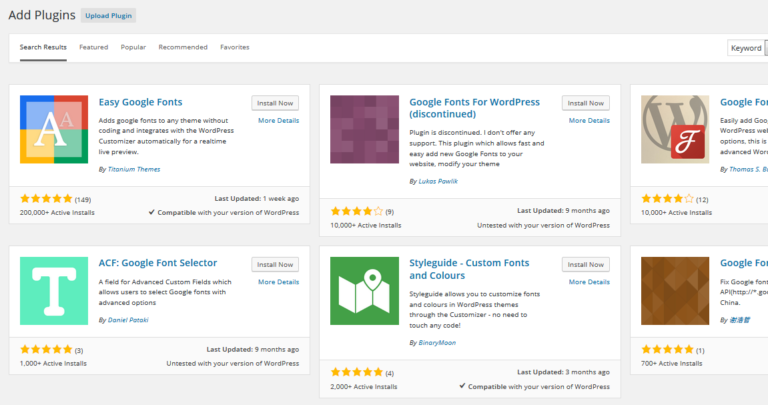Click the ACF Google Font Selector icon
768x405 pixels.
click(x=54, y=290)
